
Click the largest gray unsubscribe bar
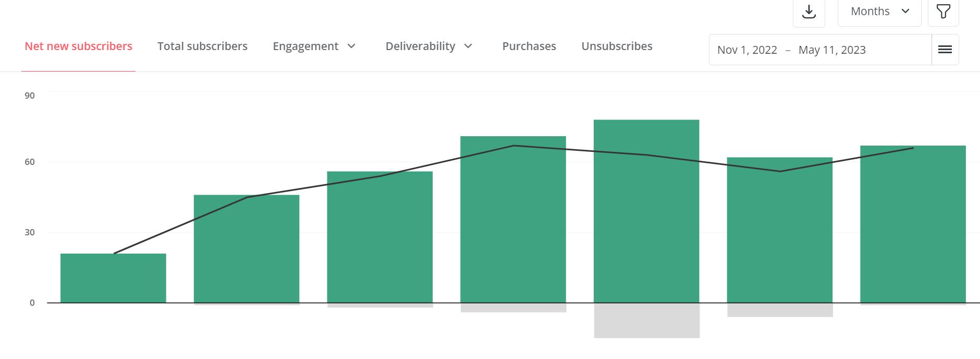tap(646, 320)
